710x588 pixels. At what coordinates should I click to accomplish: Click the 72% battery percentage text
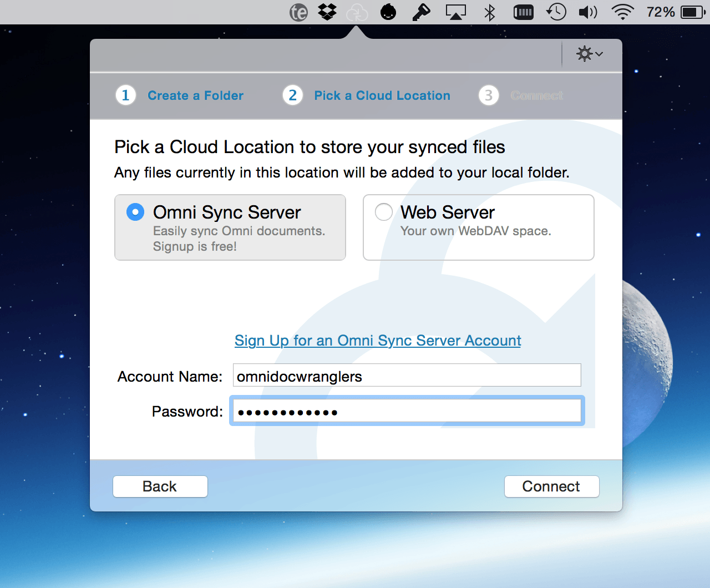coord(661,12)
